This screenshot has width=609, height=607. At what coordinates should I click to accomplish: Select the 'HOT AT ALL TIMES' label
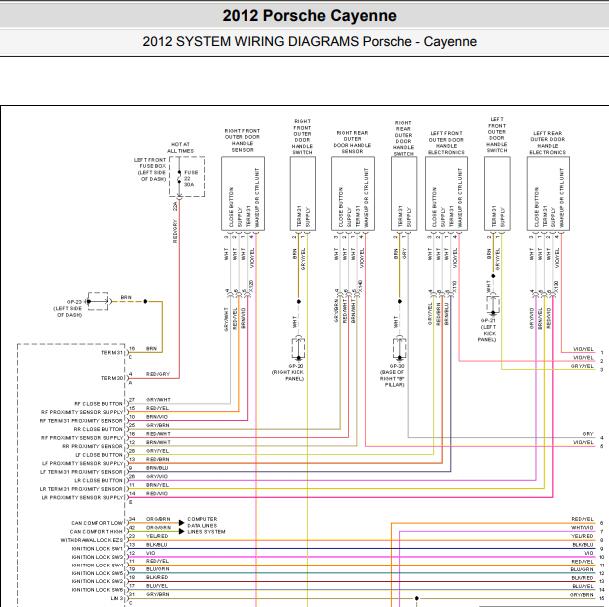tap(180, 148)
